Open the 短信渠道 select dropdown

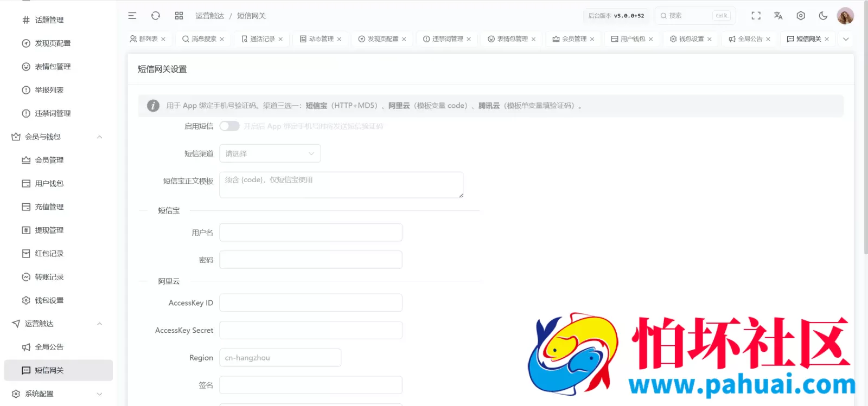pyautogui.click(x=270, y=153)
